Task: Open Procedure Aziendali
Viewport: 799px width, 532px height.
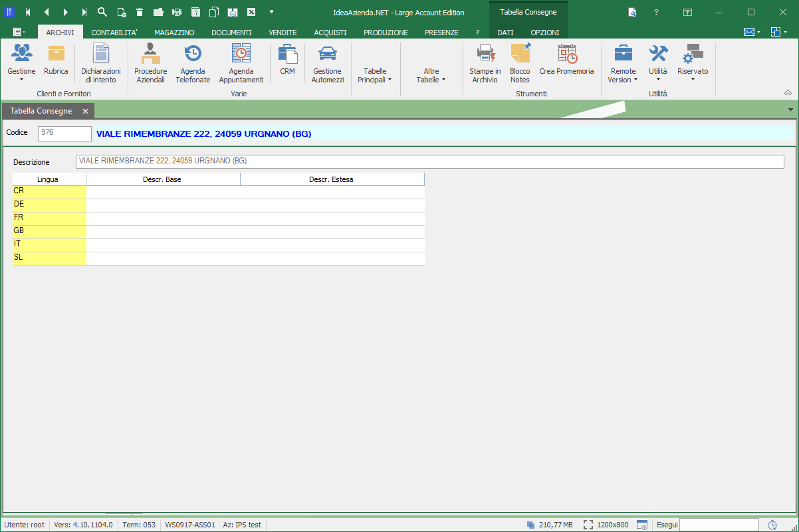Action: [150, 64]
